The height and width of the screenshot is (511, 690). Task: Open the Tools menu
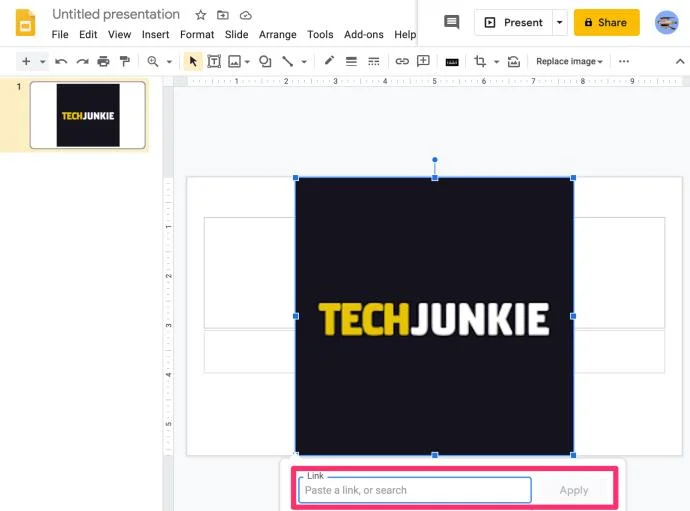320,34
